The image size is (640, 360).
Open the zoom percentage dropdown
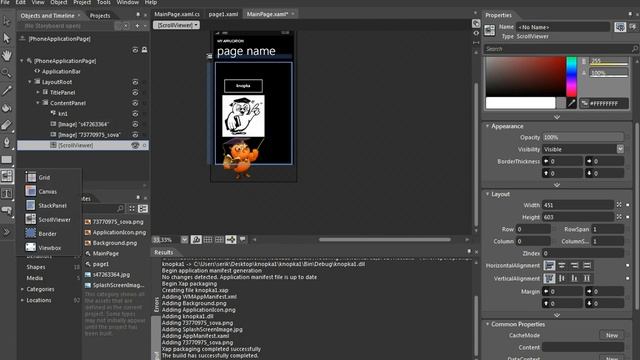coord(184,240)
